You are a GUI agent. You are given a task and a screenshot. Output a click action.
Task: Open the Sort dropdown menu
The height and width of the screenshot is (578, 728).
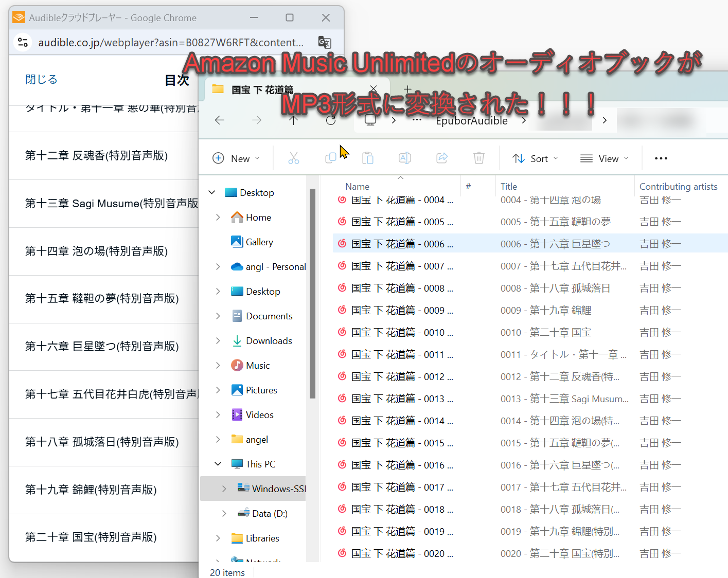(x=536, y=158)
